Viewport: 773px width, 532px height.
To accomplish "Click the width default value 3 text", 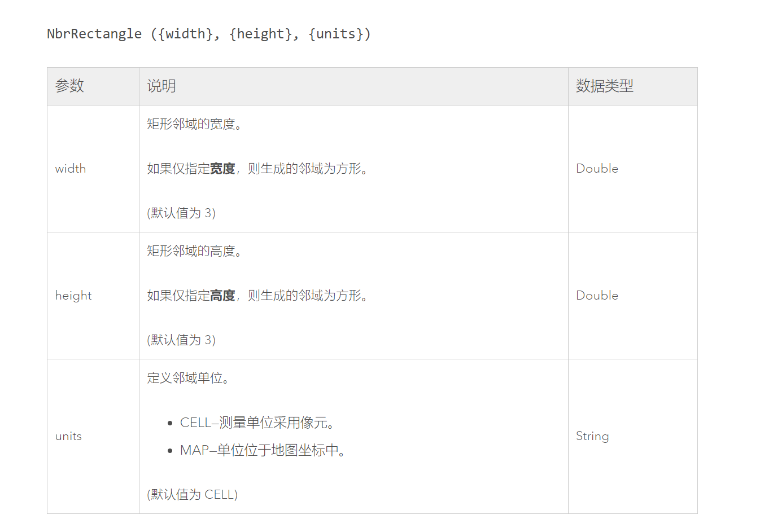I will tap(181, 213).
